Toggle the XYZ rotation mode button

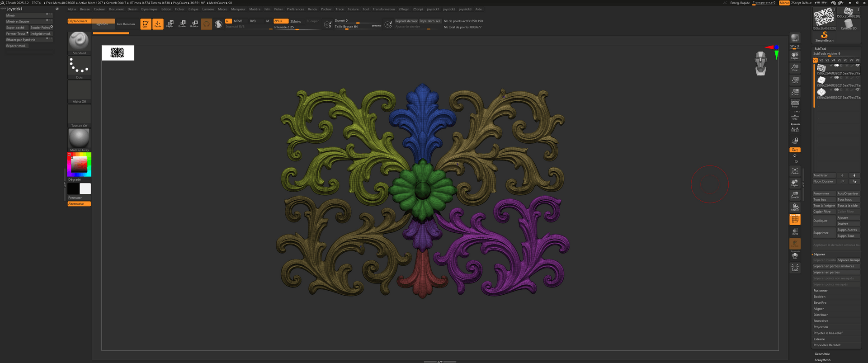795,150
